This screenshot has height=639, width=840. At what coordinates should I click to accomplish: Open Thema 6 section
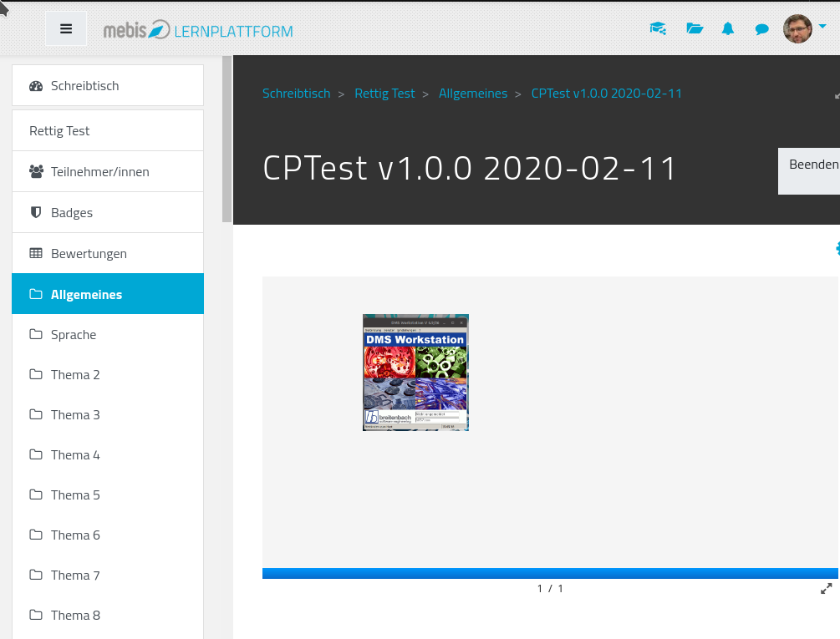click(108, 535)
